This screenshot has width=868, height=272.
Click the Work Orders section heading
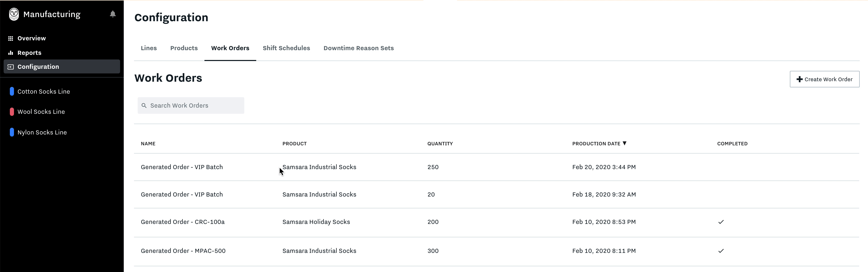[x=168, y=78]
